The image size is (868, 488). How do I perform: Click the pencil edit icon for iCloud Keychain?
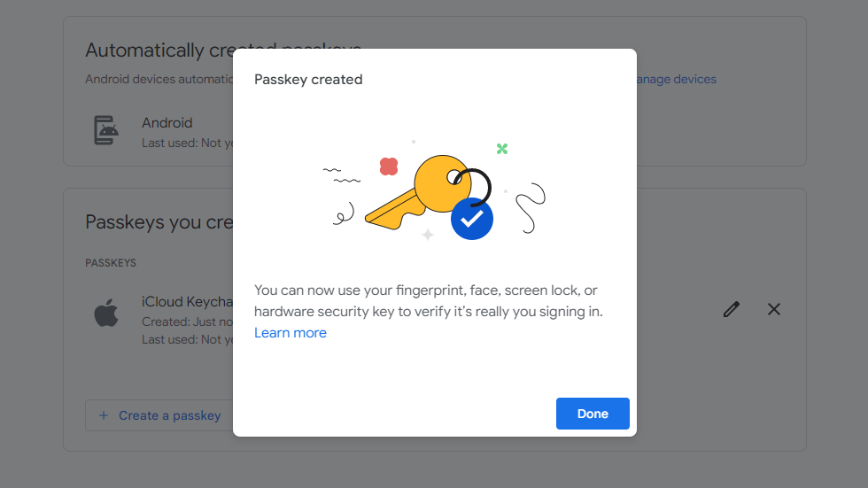tap(732, 309)
